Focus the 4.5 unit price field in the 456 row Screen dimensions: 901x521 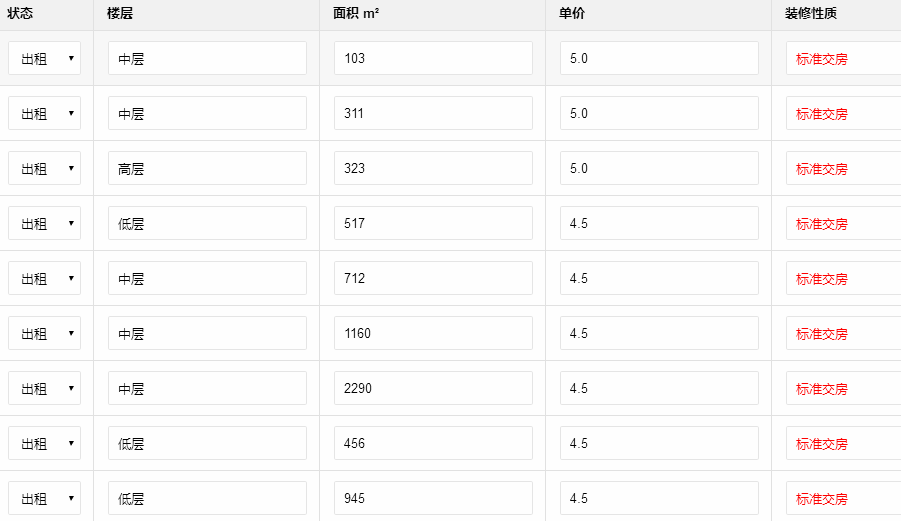(659, 443)
